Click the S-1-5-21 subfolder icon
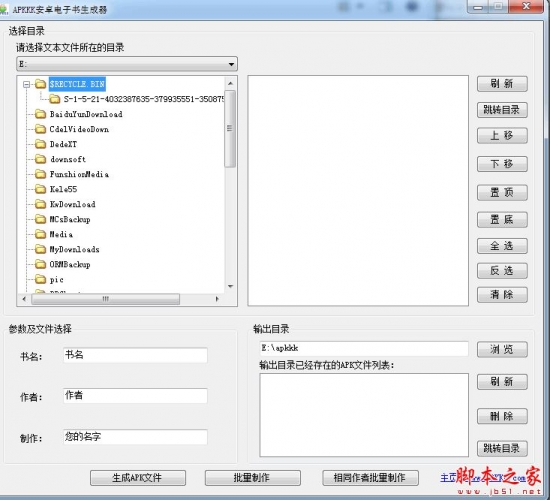 tap(54, 99)
